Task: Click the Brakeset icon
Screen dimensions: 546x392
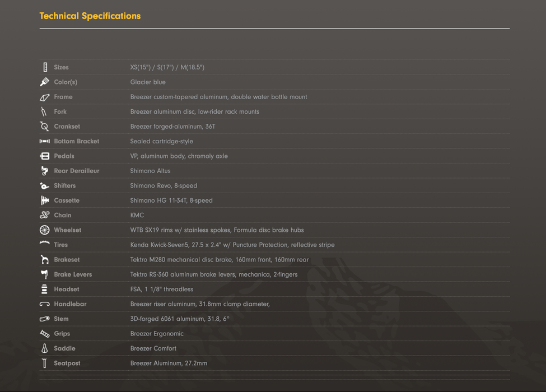Action: pos(45,259)
